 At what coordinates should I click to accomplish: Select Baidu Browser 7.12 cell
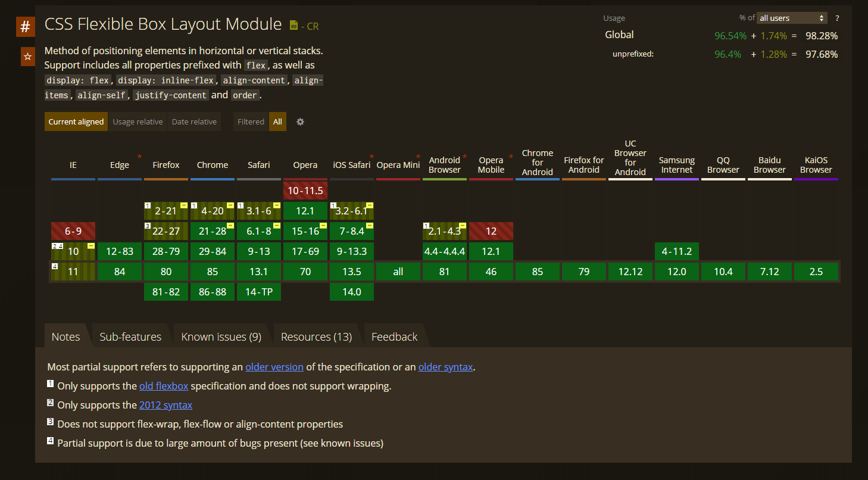(x=770, y=272)
